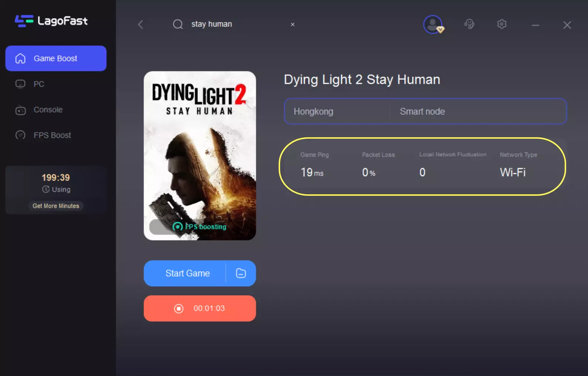The image size is (588, 376).
Task: Toggle the FPS boosting indicator on the cover
Action: tap(199, 227)
